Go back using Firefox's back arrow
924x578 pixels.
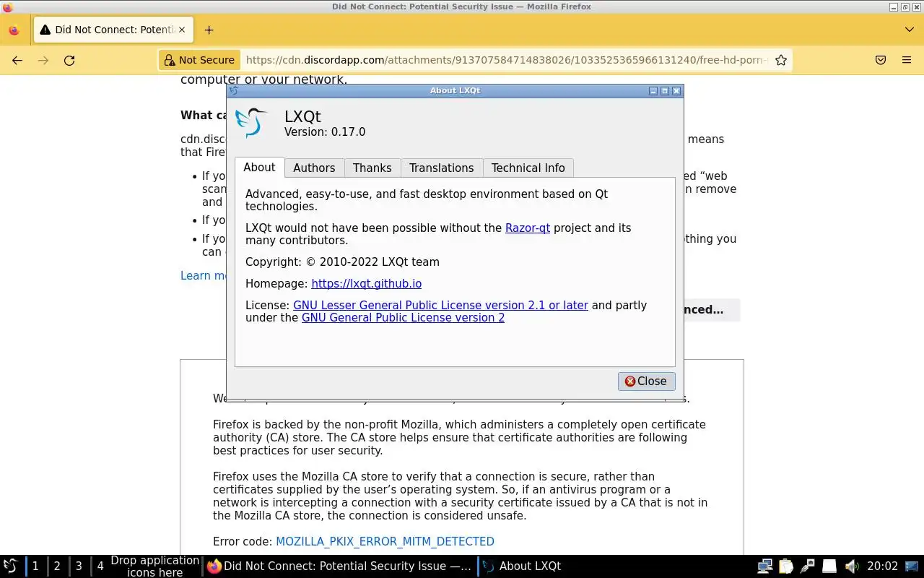(17, 61)
